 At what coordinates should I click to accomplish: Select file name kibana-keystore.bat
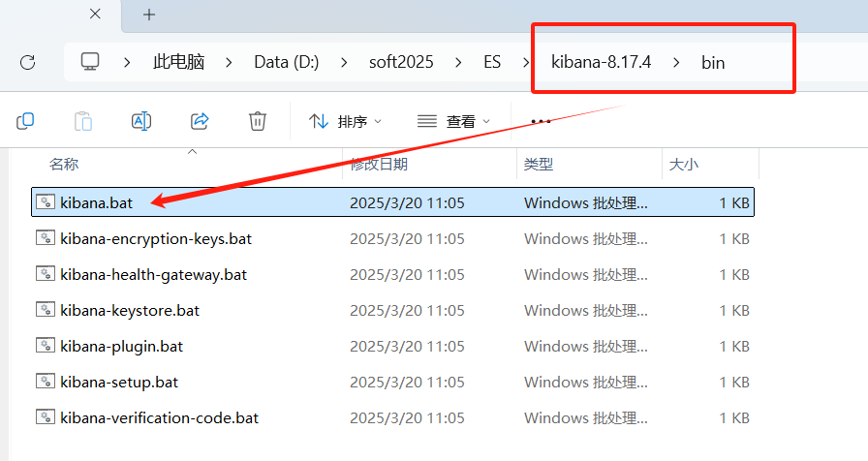tap(130, 311)
